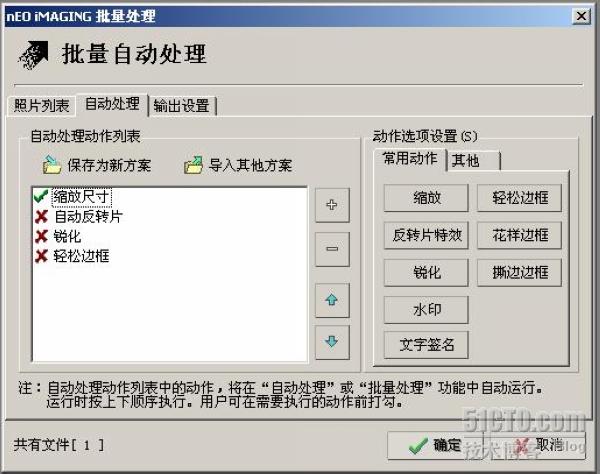Image resolution: width=600 pixels, height=474 pixels.
Task: Open the 输出设置 tab
Action: [x=182, y=106]
